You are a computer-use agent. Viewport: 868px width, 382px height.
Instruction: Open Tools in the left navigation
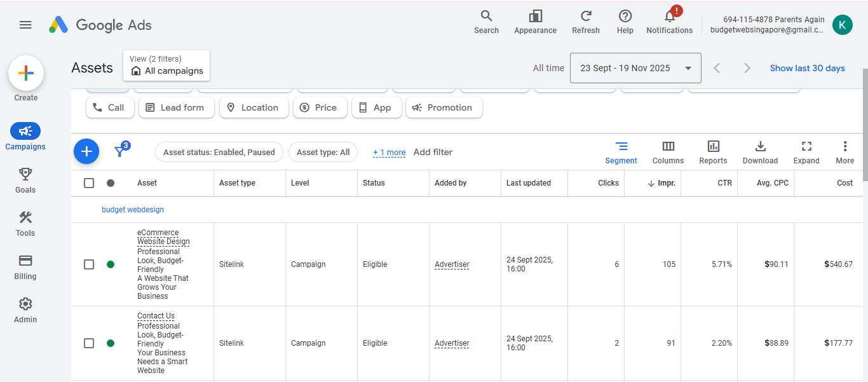[25, 224]
